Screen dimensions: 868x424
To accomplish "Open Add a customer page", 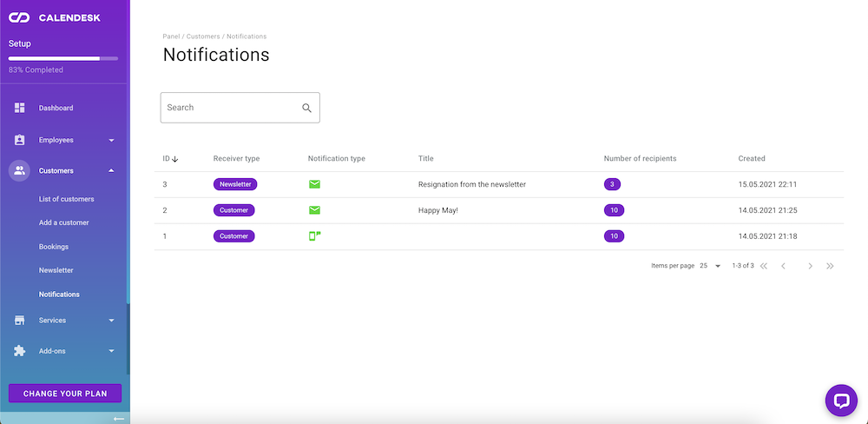I will pyautogui.click(x=63, y=222).
